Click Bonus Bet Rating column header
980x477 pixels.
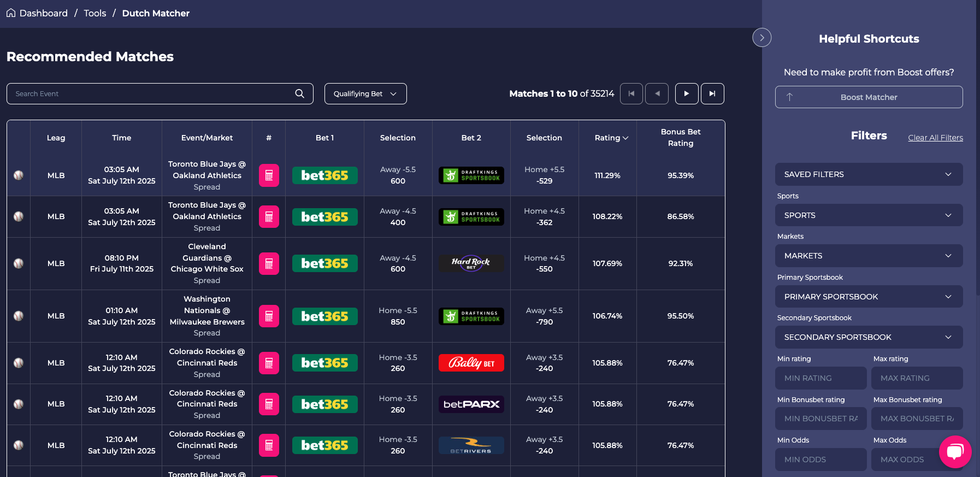(x=681, y=138)
